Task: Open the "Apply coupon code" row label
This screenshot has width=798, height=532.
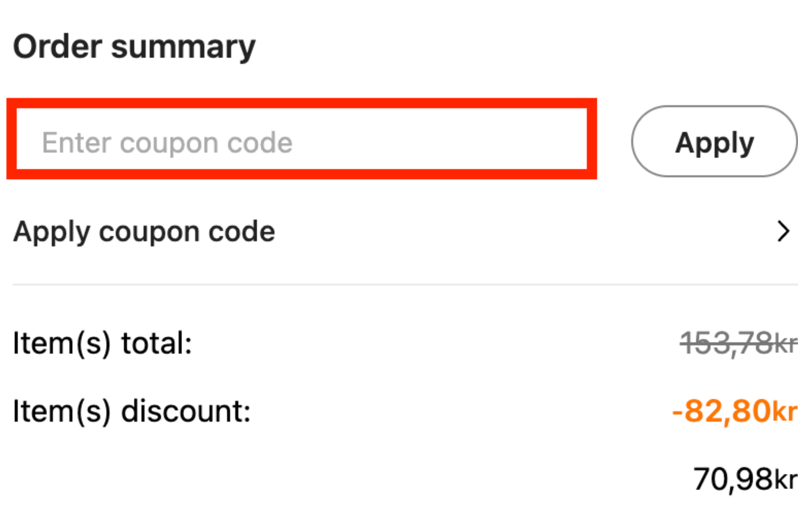Action: click(x=144, y=232)
